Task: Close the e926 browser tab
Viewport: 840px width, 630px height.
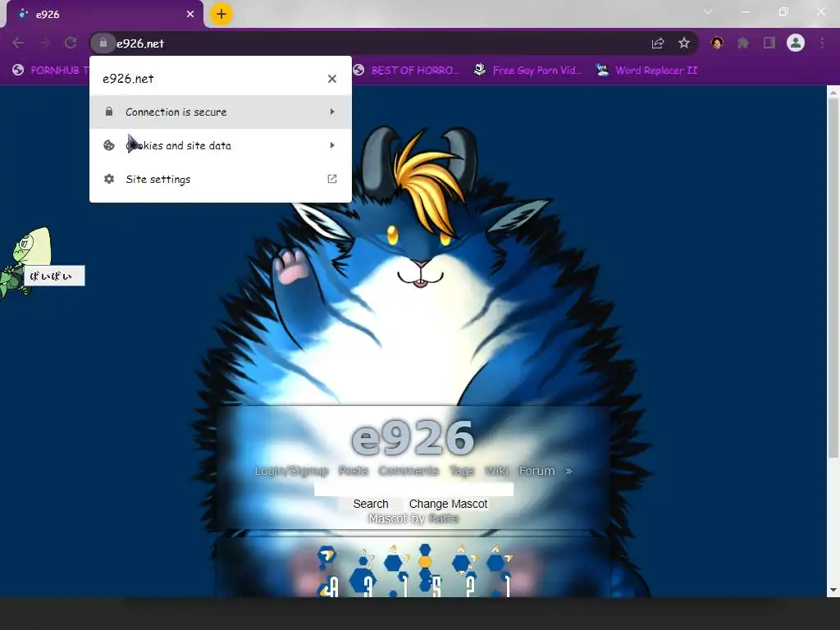Action: (190, 15)
